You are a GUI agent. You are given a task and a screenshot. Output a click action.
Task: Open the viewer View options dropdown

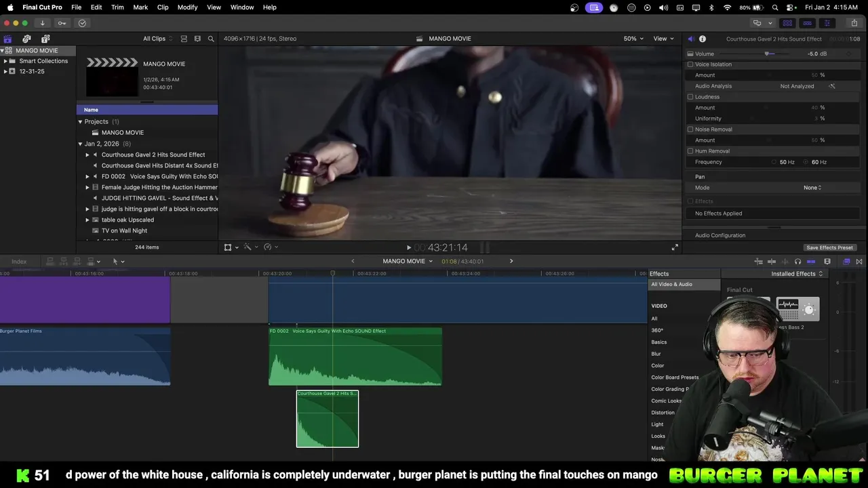(x=664, y=39)
